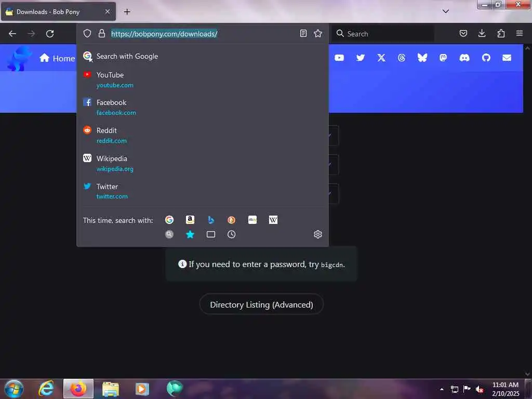Open the Save to Pocket icon

[x=463, y=33]
